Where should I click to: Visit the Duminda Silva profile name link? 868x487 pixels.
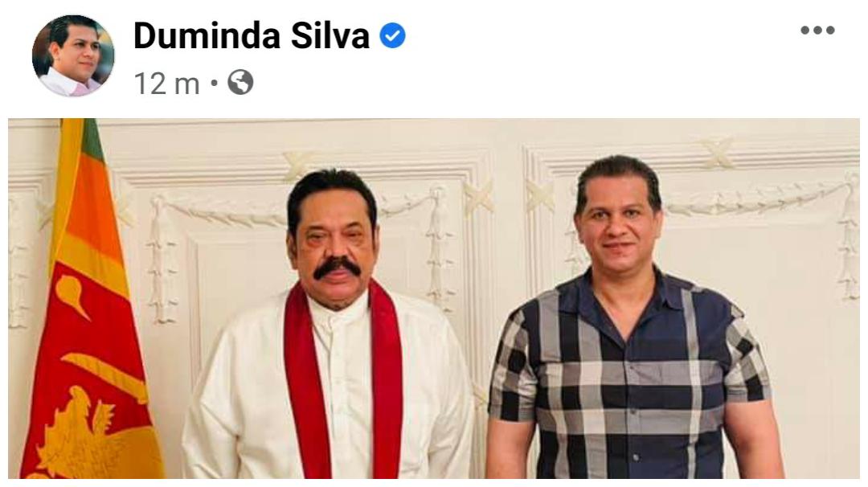click(x=252, y=35)
